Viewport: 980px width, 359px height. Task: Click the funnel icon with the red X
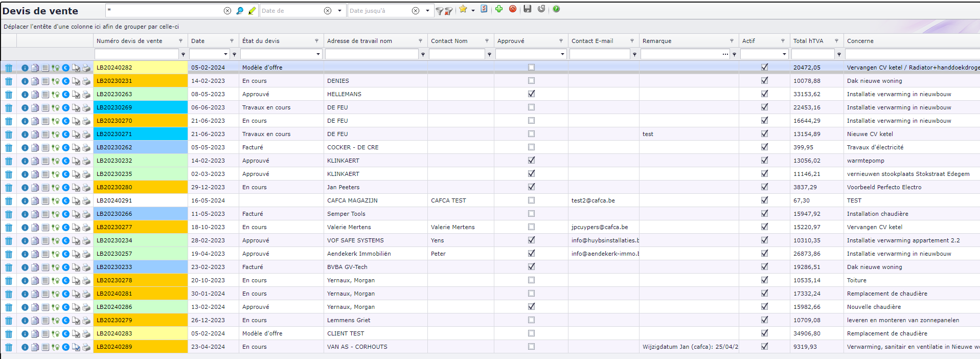pyautogui.click(x=448, y=11)
